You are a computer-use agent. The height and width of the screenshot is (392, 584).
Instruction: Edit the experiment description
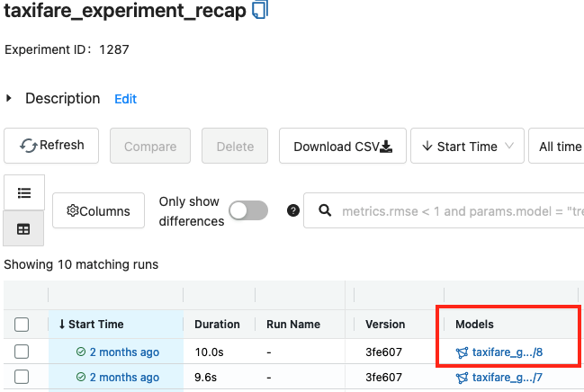125,99
